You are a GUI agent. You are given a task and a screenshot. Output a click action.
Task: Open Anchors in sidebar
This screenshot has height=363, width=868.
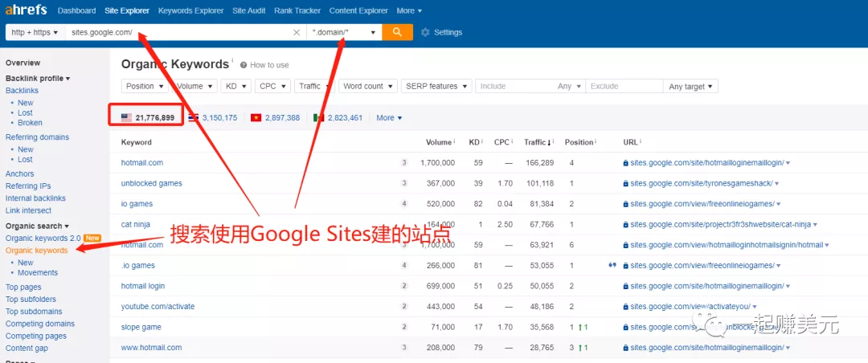coord(19,173)
